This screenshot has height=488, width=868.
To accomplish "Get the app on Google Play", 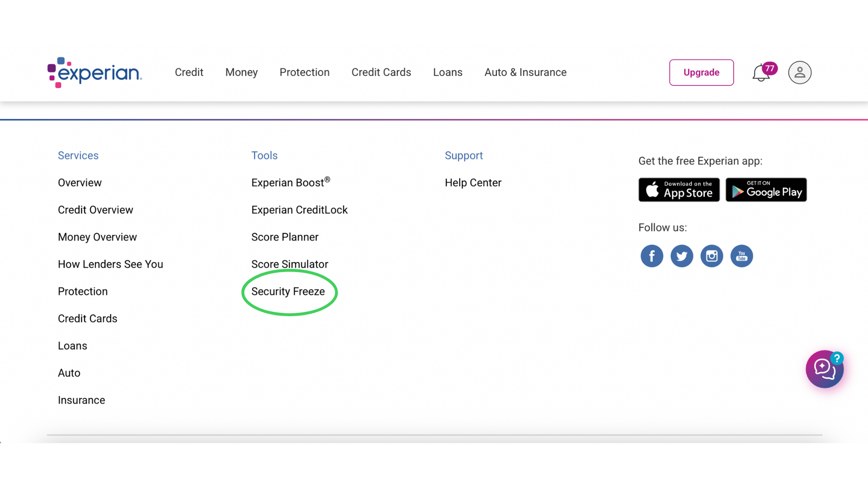I will 766,190.
